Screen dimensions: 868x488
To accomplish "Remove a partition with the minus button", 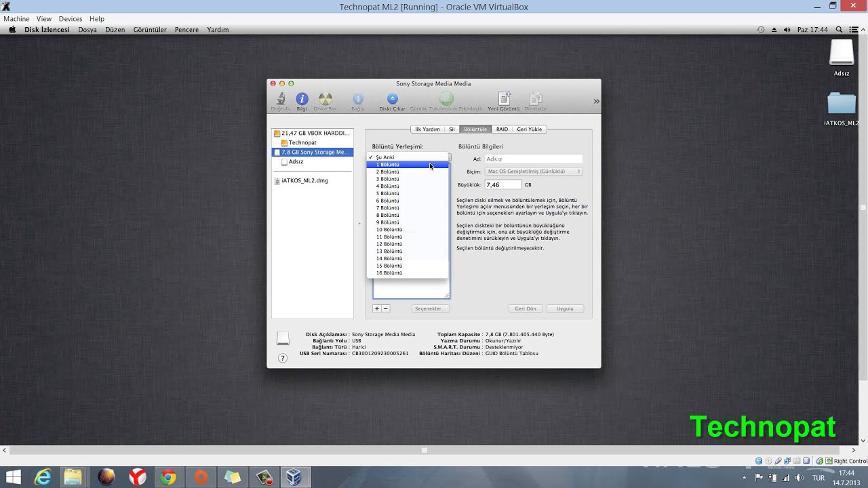I will click(386, 308).
